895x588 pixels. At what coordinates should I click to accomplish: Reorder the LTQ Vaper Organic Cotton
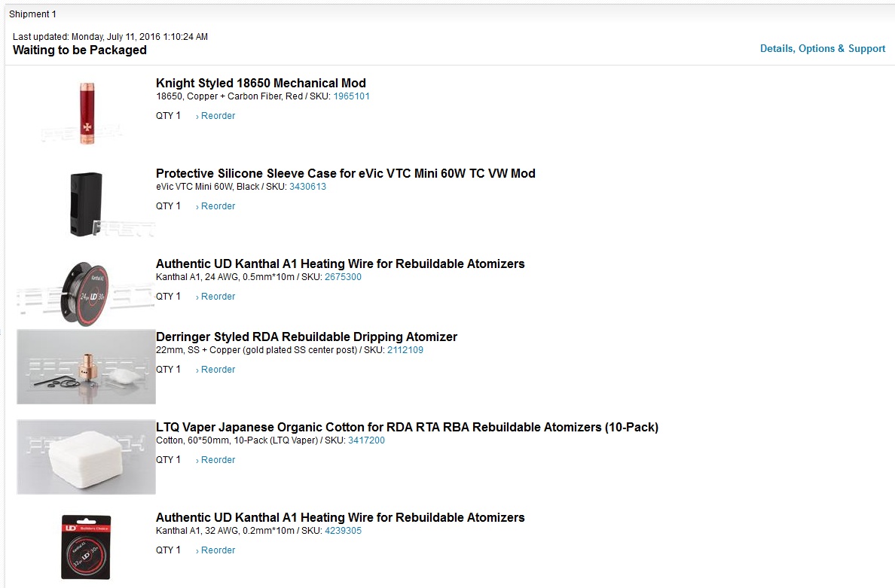[x=215, y=460]
